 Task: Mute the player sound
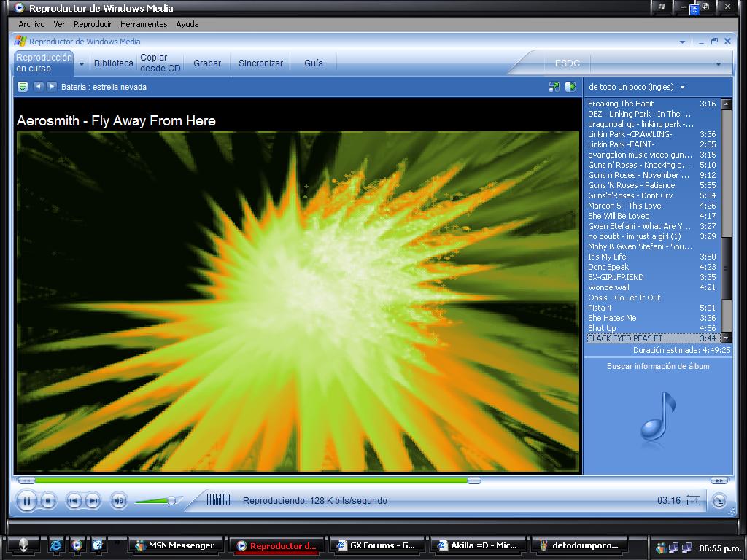coord(119,501)
